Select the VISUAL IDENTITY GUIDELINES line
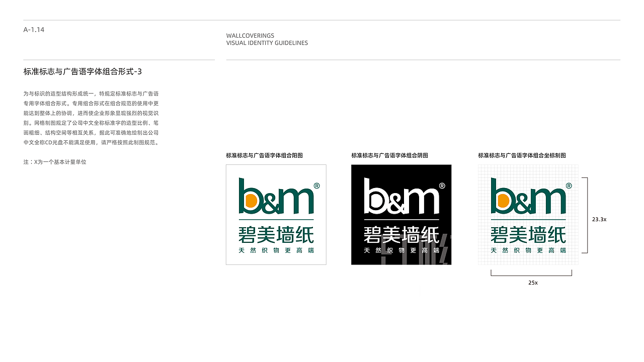 pos(267,43)
